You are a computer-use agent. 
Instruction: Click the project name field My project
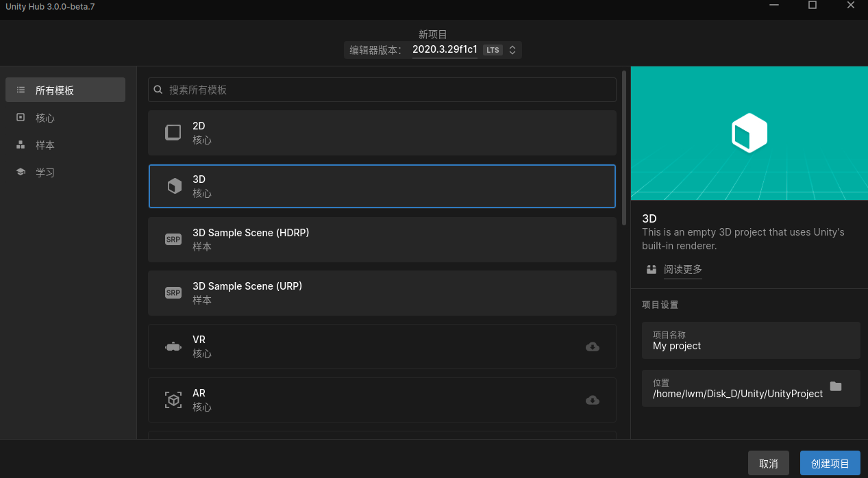750,346
